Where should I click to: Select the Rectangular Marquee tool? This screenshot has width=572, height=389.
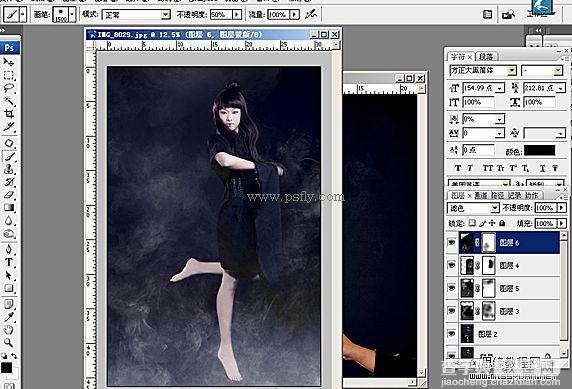(8, 76)
